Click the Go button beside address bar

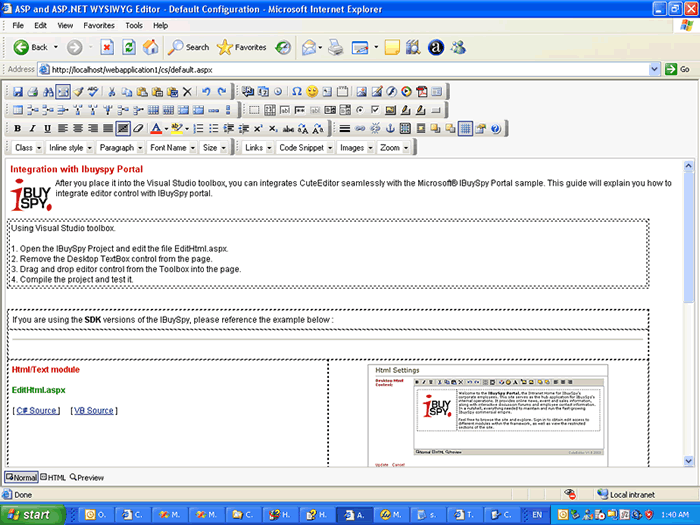(x=678, y=70)
